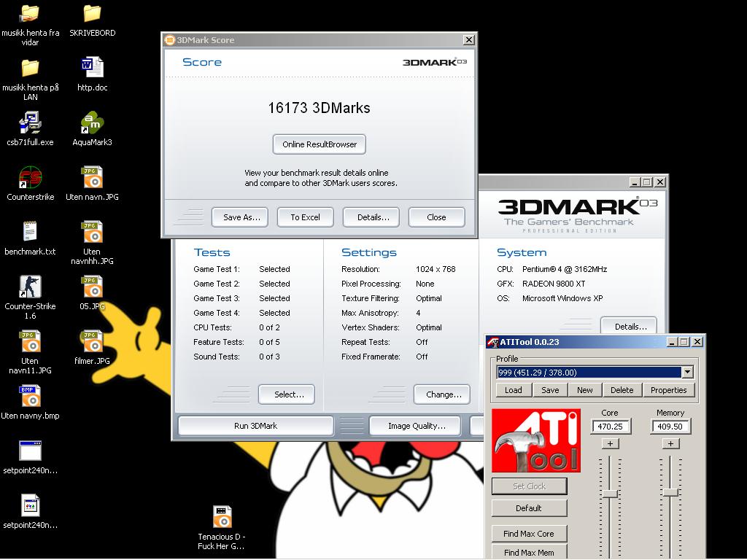The width and height of the screenshot is (747, 560).
Task: Click Change under Settings
Action: [442, 394]
